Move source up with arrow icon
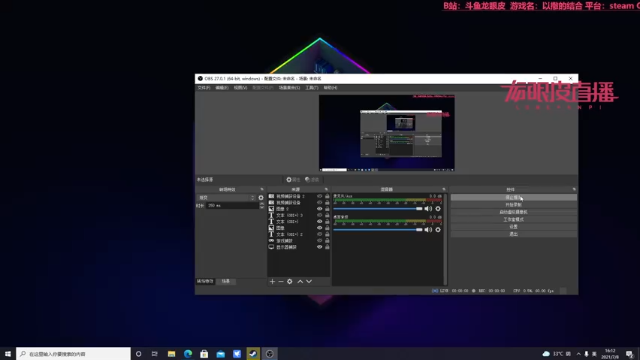 pos(300,282)
